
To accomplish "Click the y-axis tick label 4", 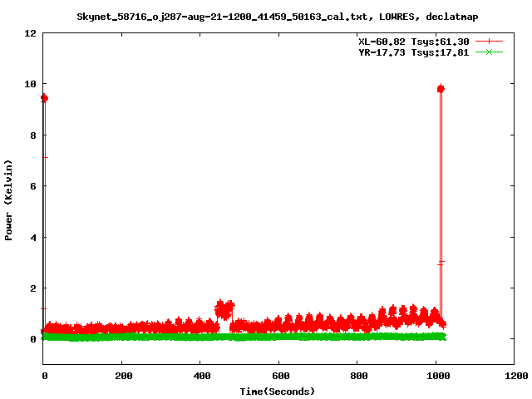I will (x=33, y=238).
